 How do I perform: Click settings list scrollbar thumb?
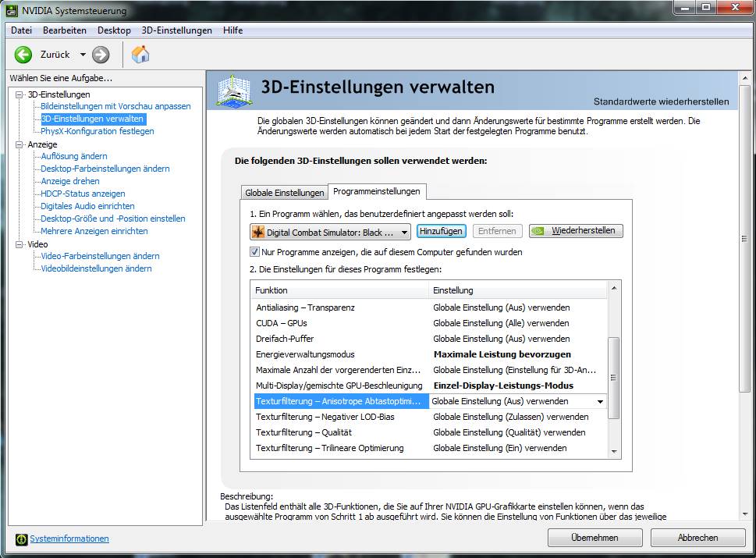[x=613, y=378]
